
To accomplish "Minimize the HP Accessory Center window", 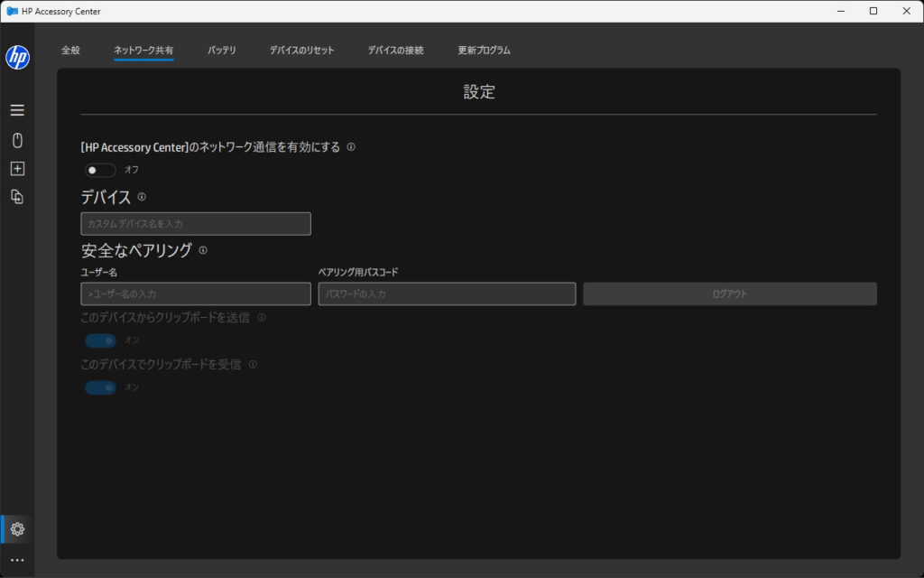I will [x=841, y=11].
